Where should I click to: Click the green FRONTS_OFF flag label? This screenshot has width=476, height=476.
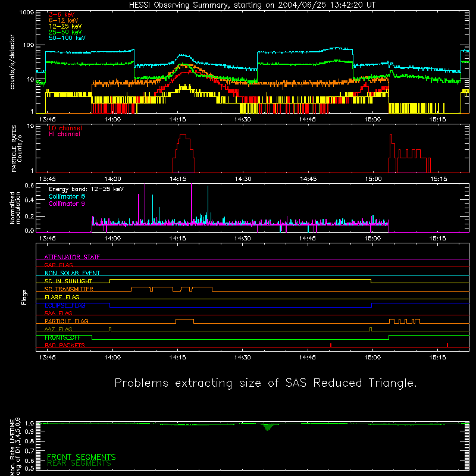[x=62, y=337]
